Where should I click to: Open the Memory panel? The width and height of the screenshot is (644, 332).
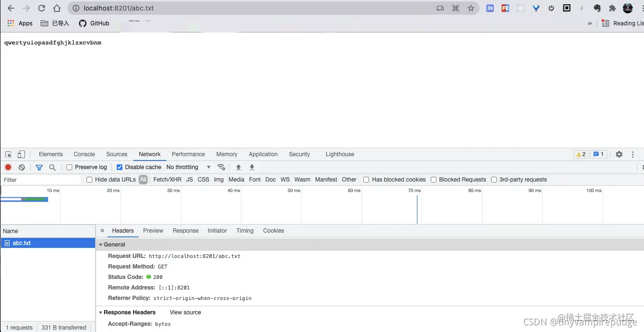tap(227, 154)
